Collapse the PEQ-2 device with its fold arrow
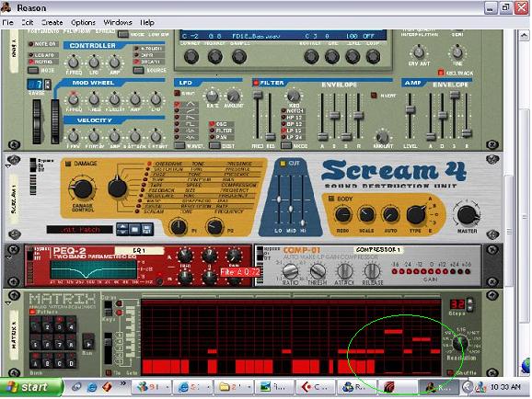Screen dimensions: 532x399 point(7,258)
